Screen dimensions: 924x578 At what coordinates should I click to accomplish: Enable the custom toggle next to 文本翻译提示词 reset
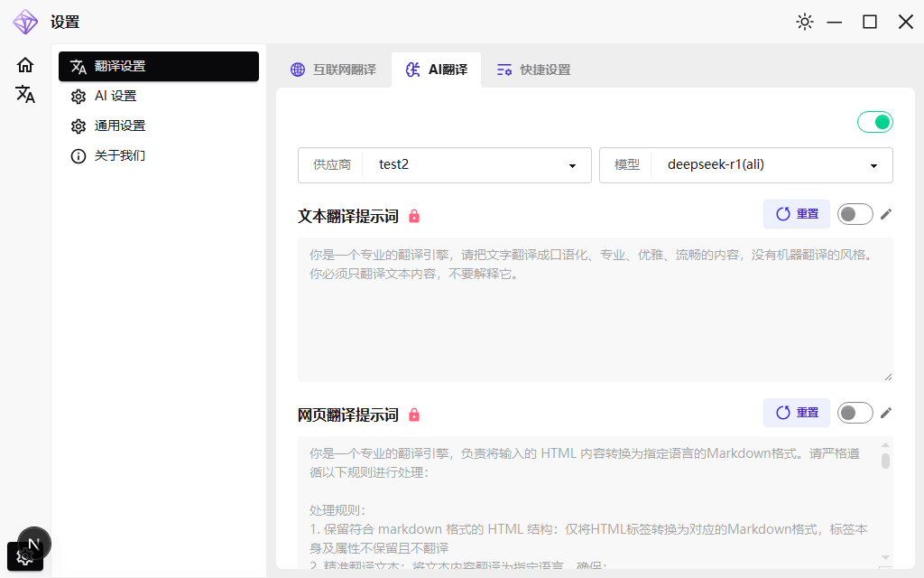[x=855, y=214]
